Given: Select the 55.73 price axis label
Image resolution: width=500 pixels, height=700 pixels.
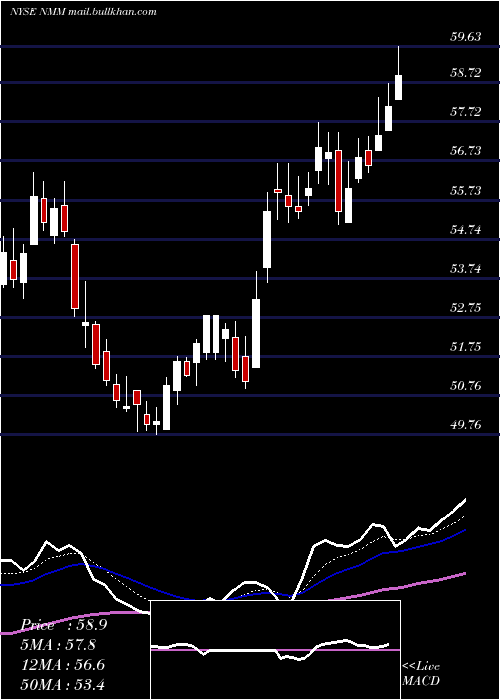Looking at the screenshot, I should point(466,191).
